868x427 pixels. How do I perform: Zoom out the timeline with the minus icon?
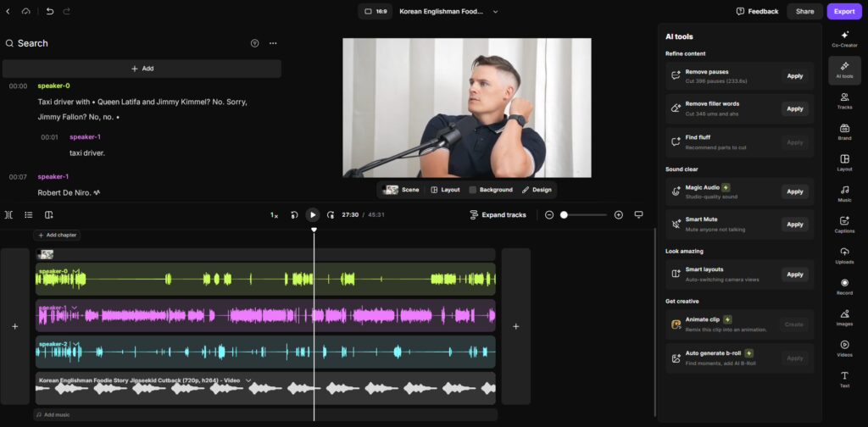549,214
